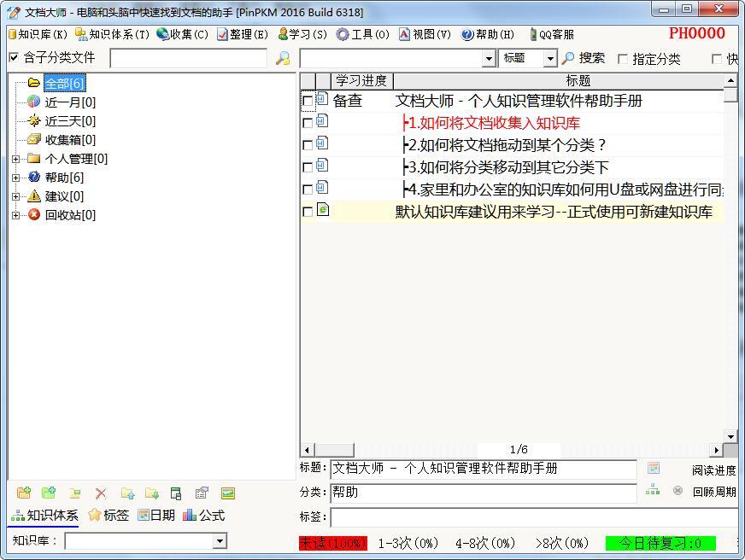
Task: Select the 知识体系 tab
Action: click(x=44, y=516)
